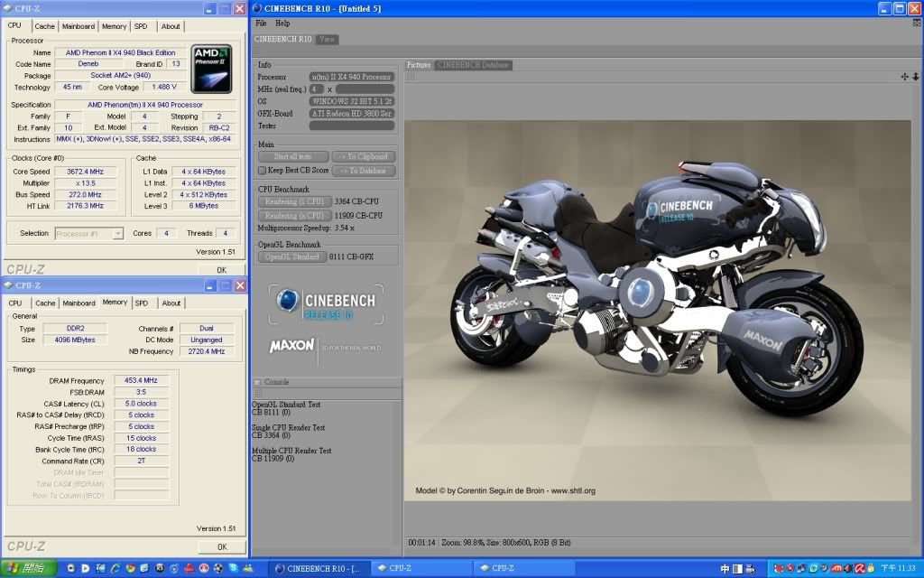Click the ATI Catalyst tray icon

pyautogui.click(x=836, y=568)
